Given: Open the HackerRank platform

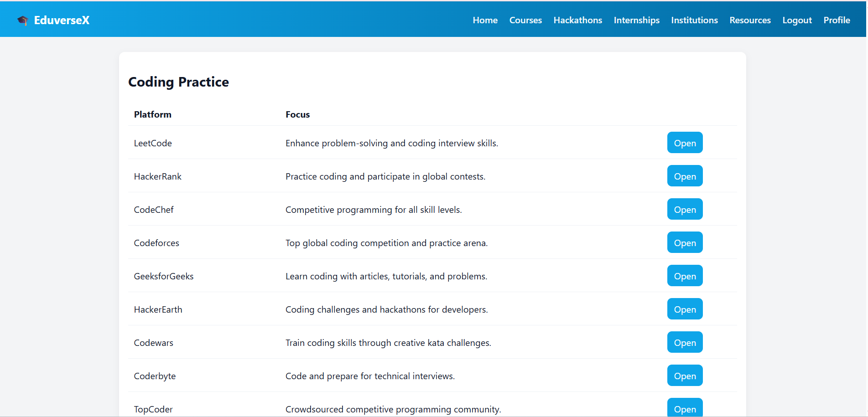Looking at the screenshot, I should (x=685, y=176).
